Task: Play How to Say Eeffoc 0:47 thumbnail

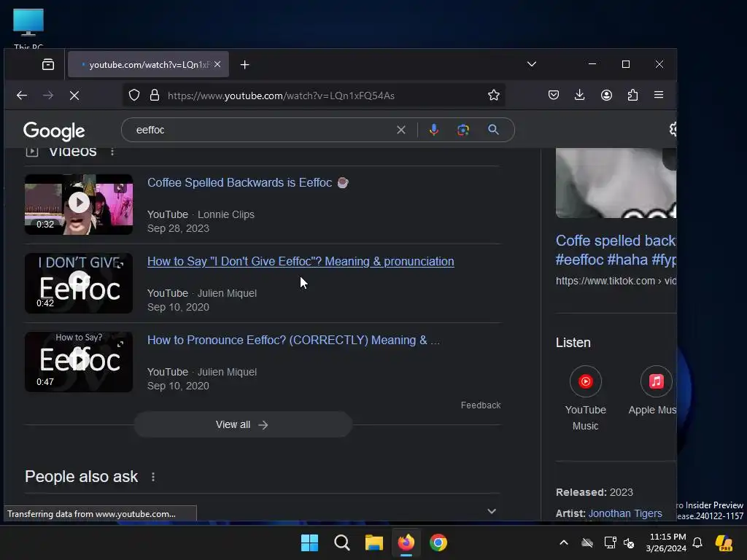Action: (79, 362)
